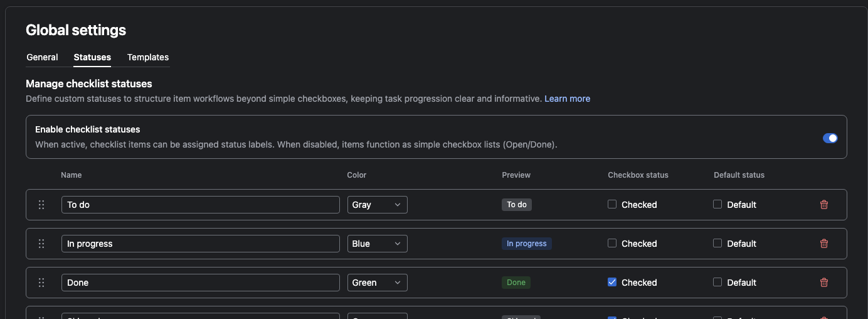This screenshot has width=868, height=319.
Task: Delete the In progress status
Action: (824, 244)
